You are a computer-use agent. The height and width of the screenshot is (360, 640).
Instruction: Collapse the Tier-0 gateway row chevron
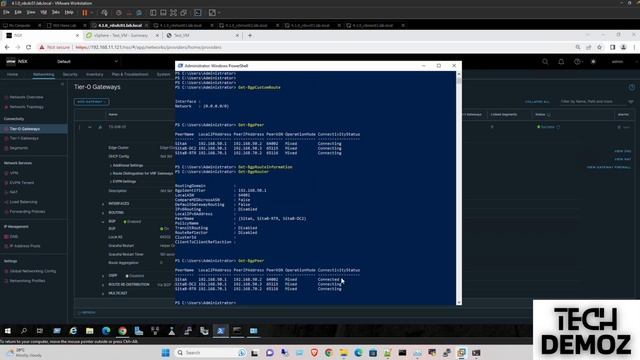point(90,127)
